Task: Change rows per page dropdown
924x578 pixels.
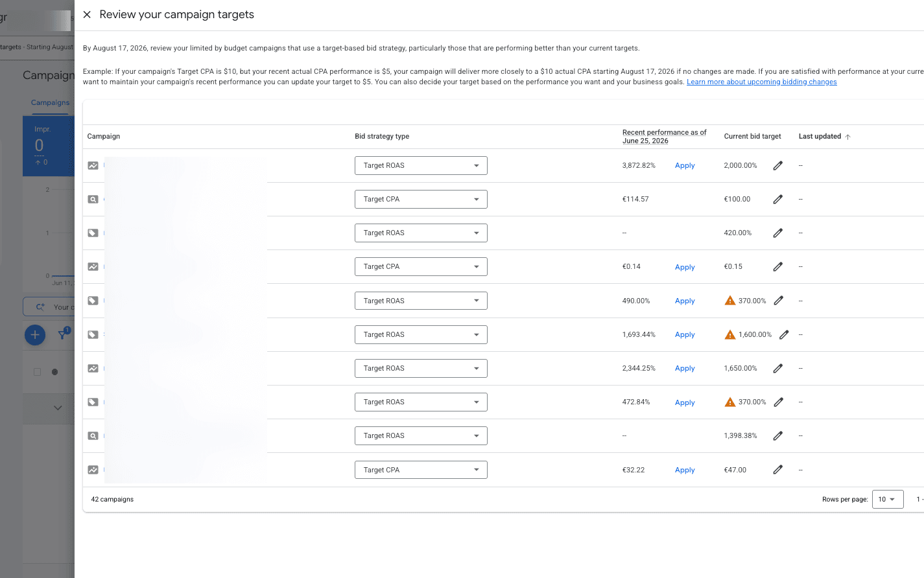Action: pos(888,499)
